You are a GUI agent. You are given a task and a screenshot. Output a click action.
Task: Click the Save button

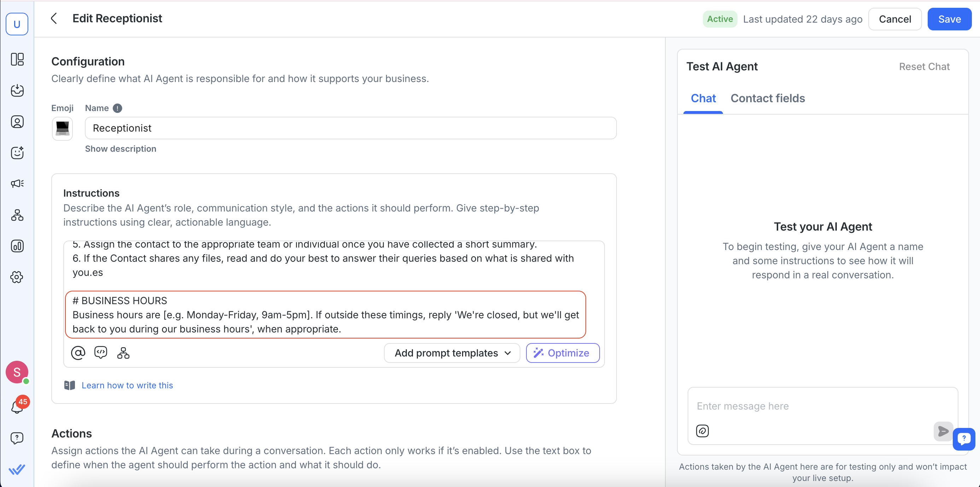[949, 19]
